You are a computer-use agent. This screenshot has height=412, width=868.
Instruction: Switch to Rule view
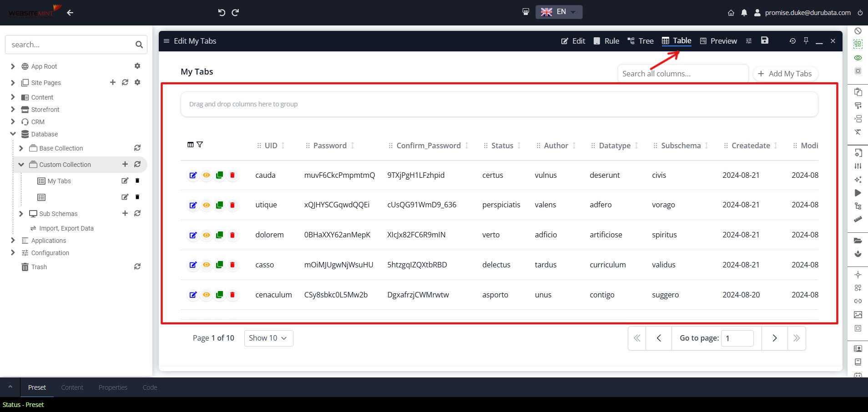point(606,41)
